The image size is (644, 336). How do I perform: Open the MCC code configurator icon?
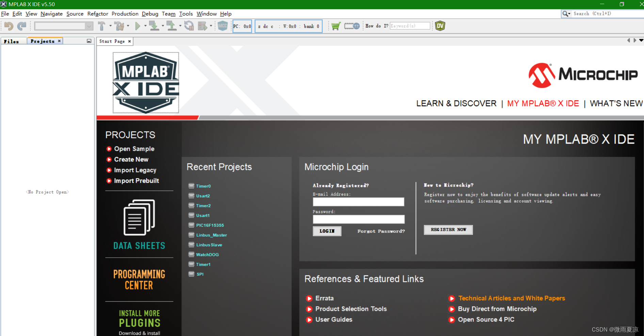[x=223, y=26]
